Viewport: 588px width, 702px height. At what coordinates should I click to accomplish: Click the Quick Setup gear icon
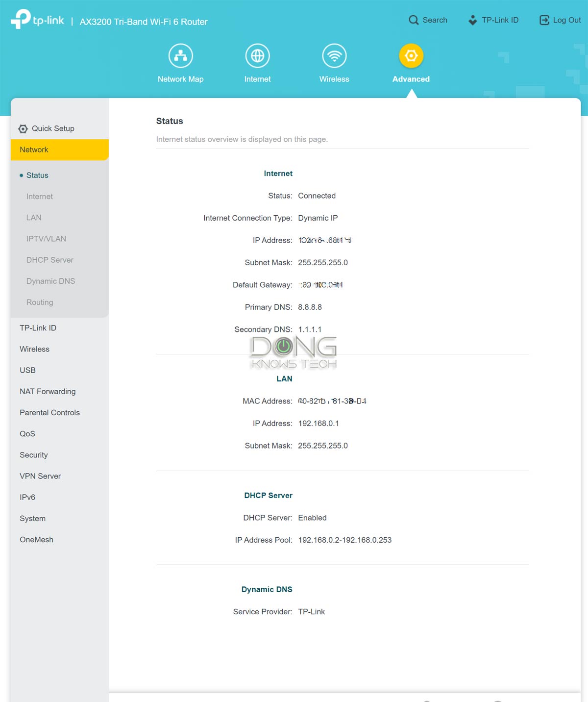pyautogui.click(x=23, y=129)
